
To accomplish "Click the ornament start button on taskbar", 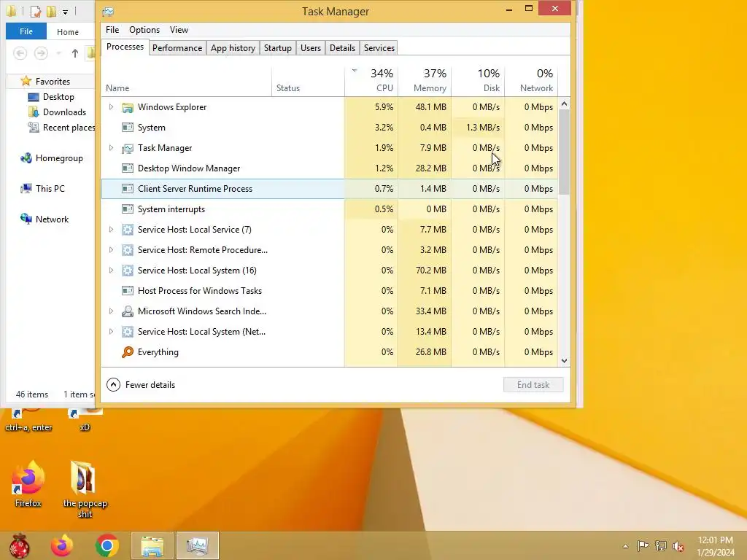I will (x=19, y=545).
